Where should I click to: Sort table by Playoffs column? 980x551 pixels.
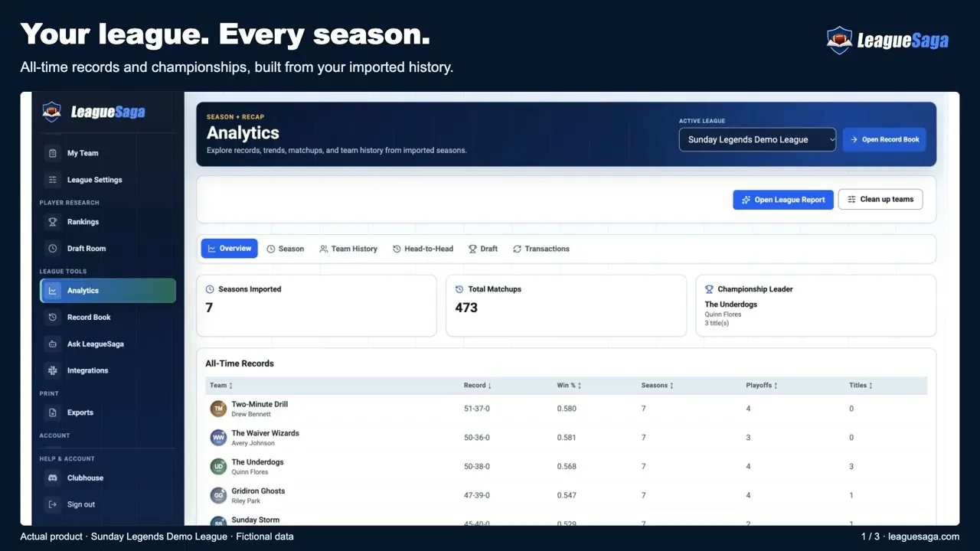(762, 386)
